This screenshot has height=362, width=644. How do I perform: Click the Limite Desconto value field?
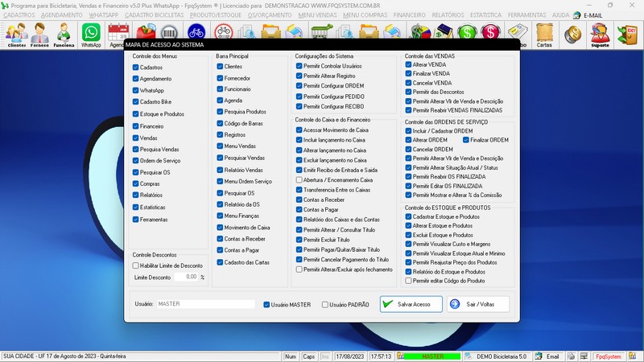coord(186,277)
